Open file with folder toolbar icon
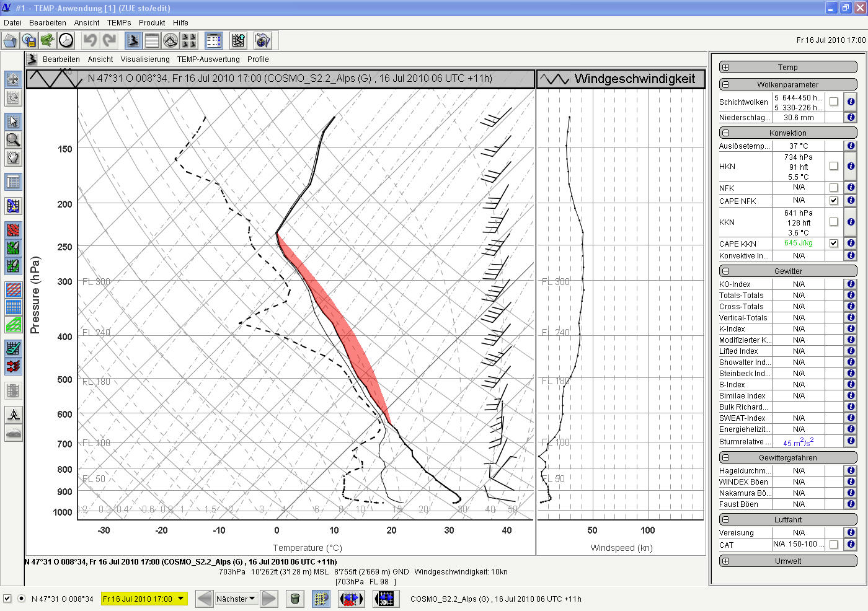The height and width of the screenshot is (611, 868). click(x=10, y=41)
